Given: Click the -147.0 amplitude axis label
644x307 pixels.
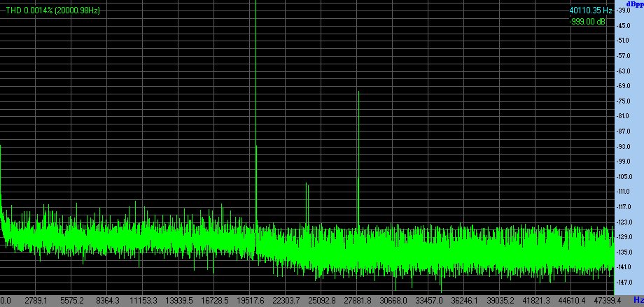Looking at the screenshot, I should point(625,283).
